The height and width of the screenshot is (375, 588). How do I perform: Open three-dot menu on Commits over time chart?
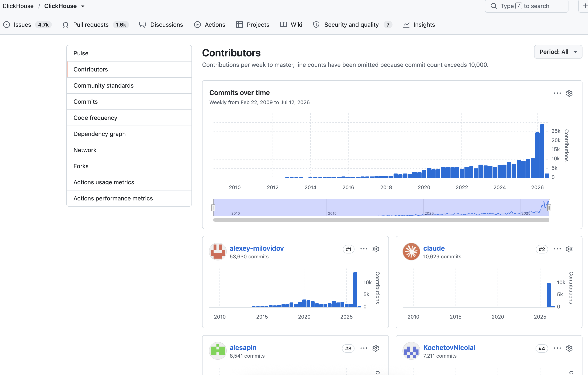click(x=557, y=93)
